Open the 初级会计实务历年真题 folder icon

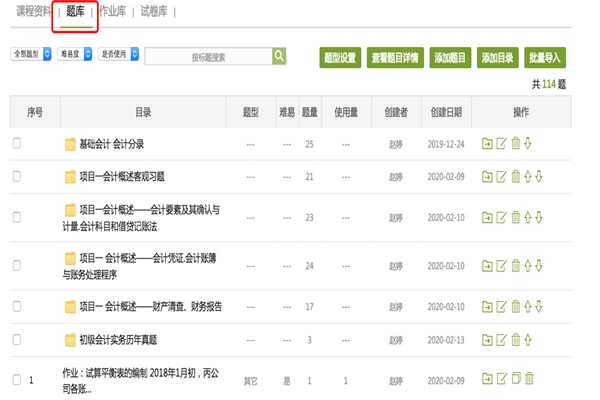70,340
